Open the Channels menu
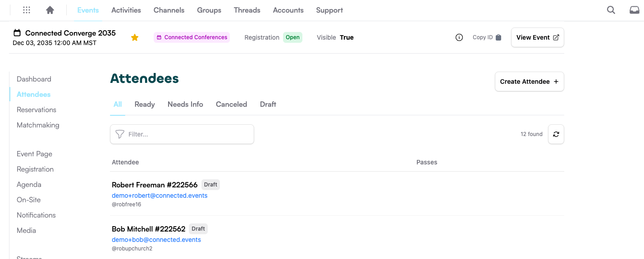 [x=169, y=10]
